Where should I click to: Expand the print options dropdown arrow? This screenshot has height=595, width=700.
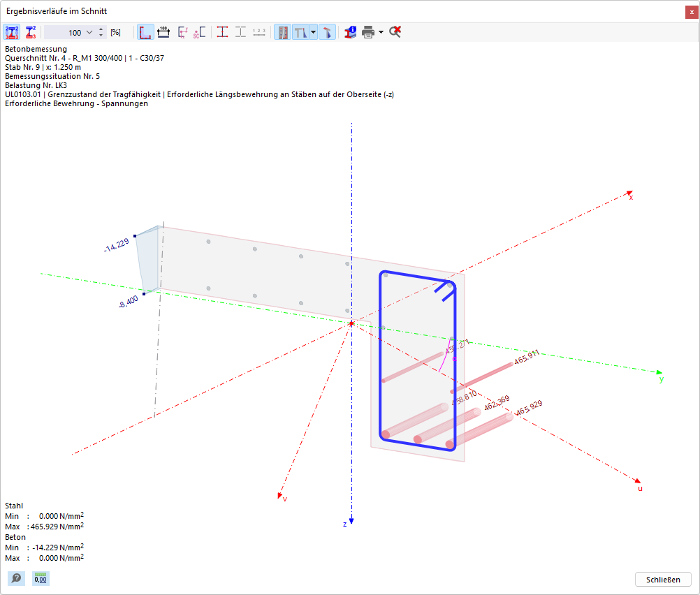point(381,32)
